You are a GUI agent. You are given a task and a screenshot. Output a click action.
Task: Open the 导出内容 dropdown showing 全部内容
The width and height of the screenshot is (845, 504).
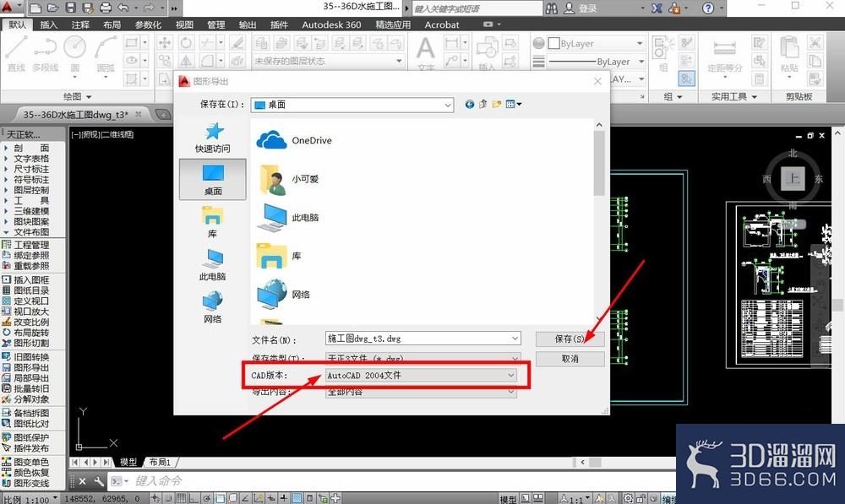pyautogui.click(x=421, y=392)
